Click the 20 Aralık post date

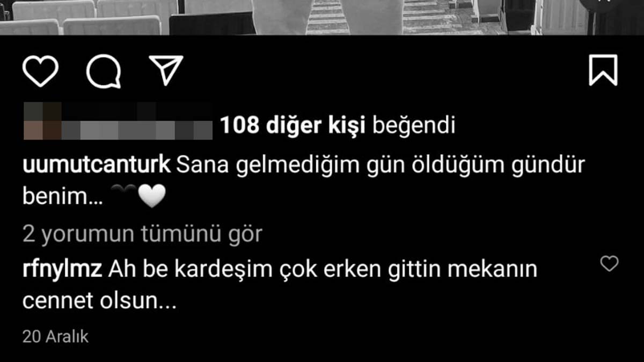[x=55, y=337]
